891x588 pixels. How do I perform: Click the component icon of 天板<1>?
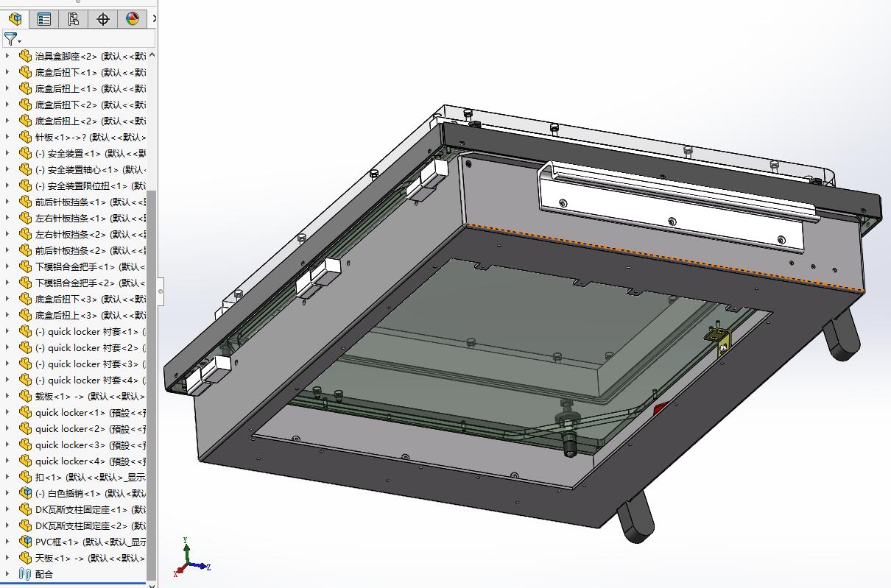pyautogui.click(x=26, y=558)
